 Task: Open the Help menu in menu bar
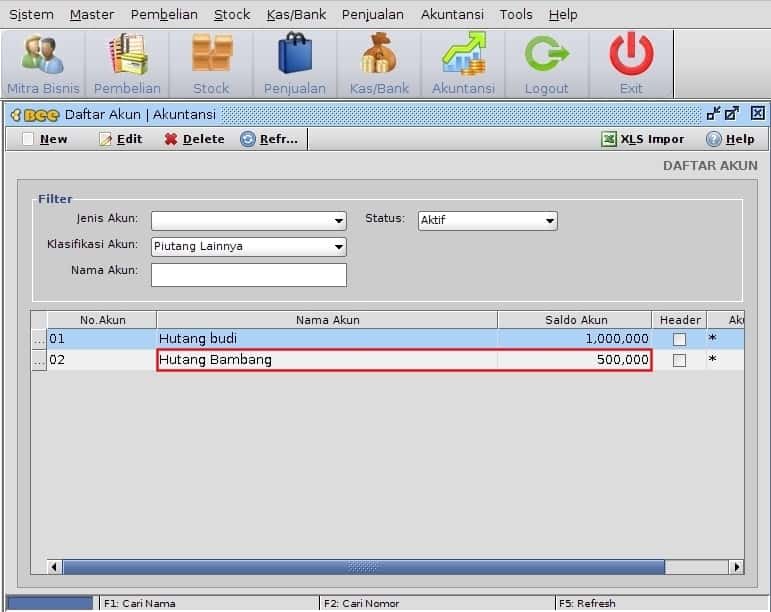tap(563, 15)
